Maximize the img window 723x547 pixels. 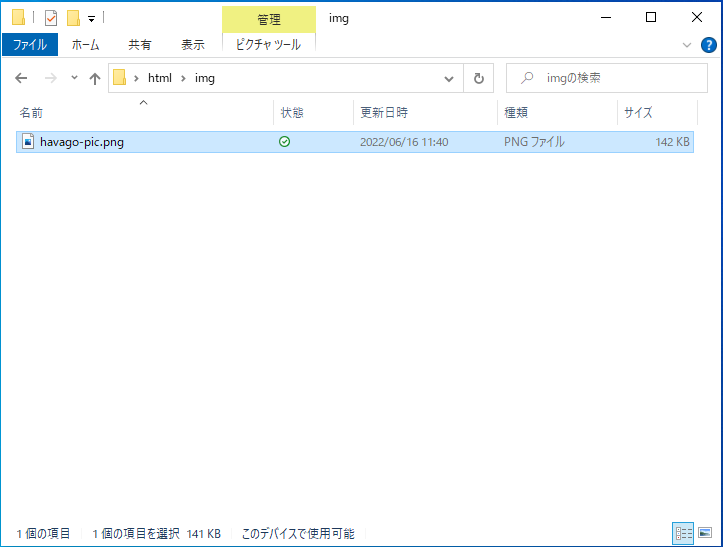click(x=651, y=18)
